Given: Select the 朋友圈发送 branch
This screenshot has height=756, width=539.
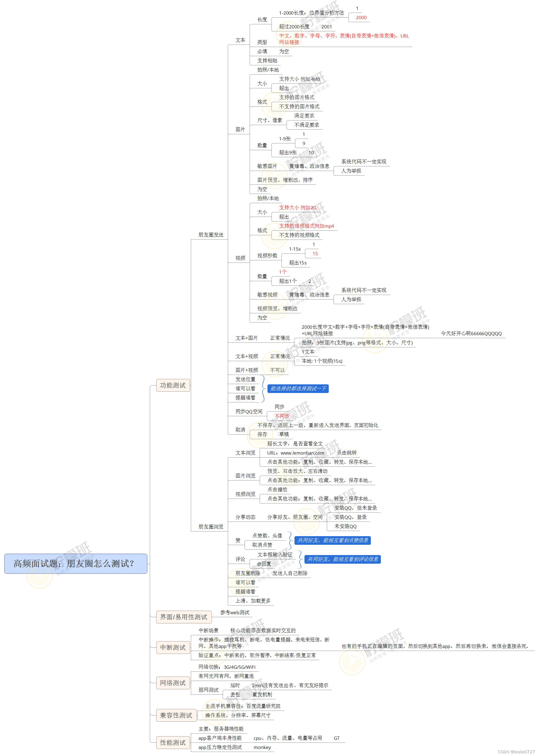Looking at the screenshot, I should [211, 235].
